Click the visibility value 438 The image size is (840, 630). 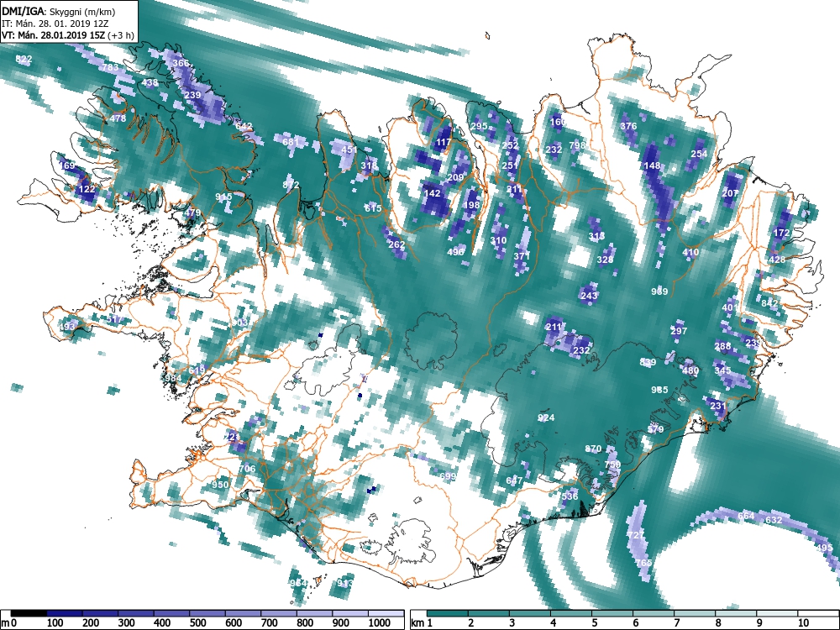150,82
